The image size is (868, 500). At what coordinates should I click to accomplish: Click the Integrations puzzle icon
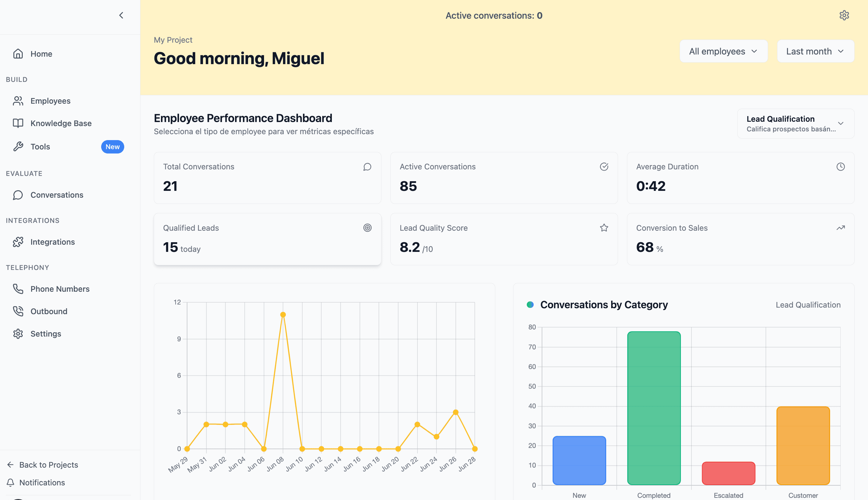[x=18, y=242]
